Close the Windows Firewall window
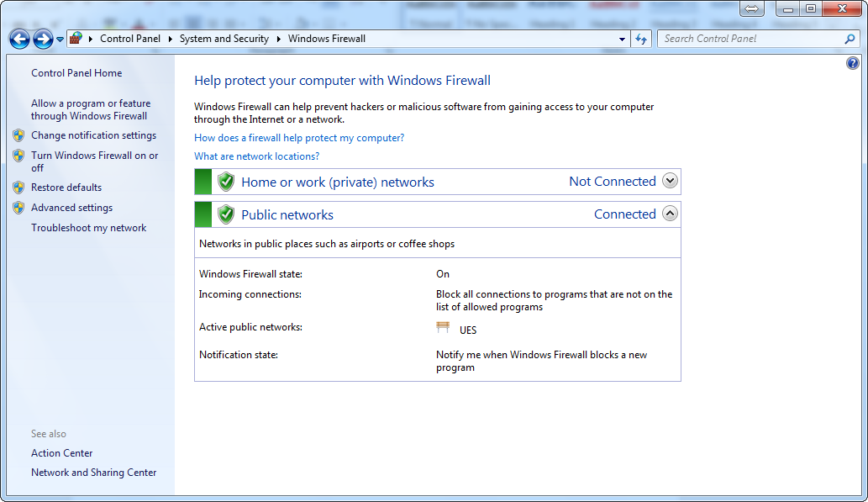The height and width of the screenshot is (502, 868). click(x=842, y=8)
